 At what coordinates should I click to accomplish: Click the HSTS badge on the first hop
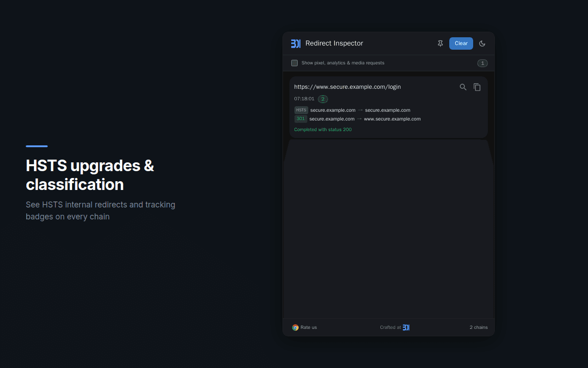click(x=301, y=110)
